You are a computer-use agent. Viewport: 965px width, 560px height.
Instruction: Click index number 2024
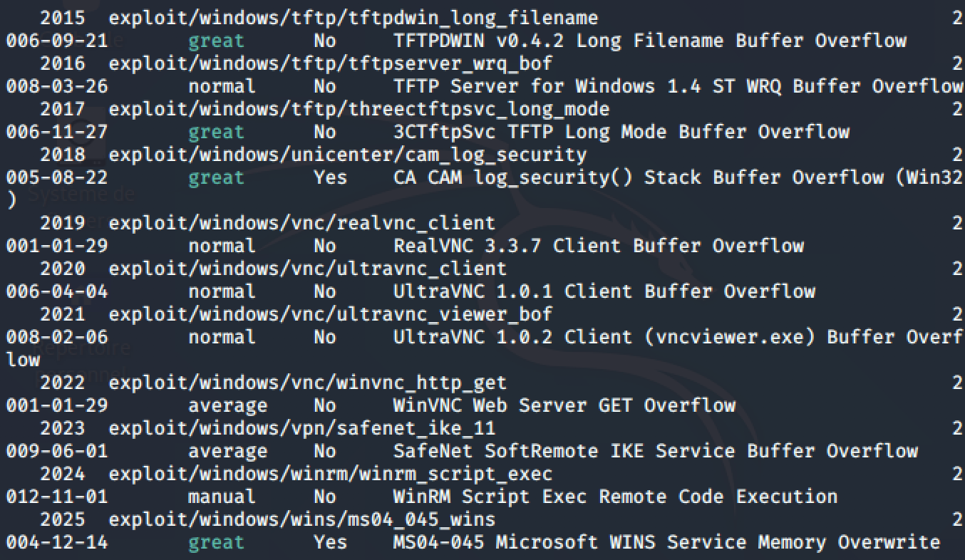[63, 474]
